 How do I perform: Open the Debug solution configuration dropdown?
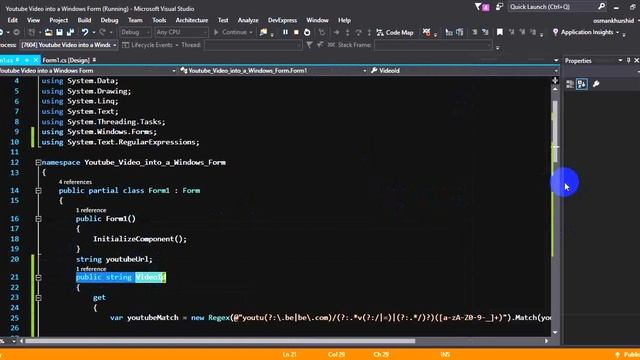(x=136, y=32)
